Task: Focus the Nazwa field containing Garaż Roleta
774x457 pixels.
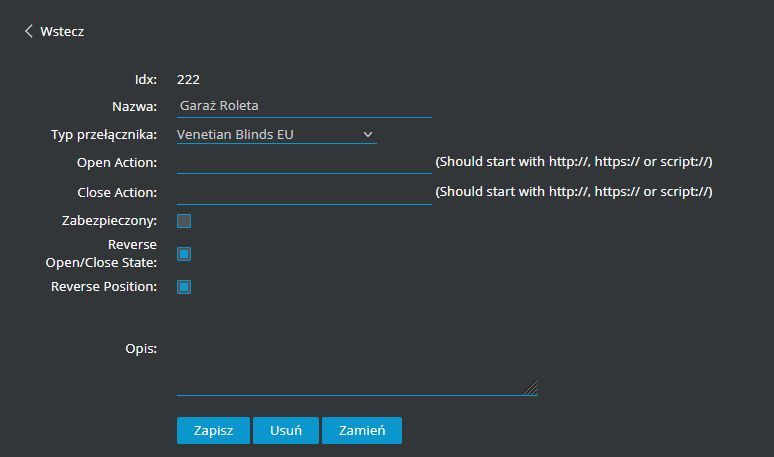Action: (304, 106)
